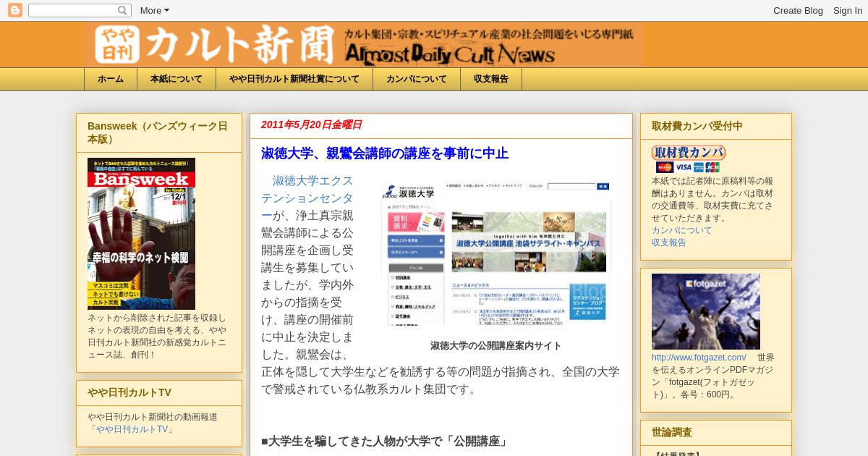Follow the 淑徳大学エクステンションセンター link
Viewport: 868px width, 456px height.
(307, 198)
